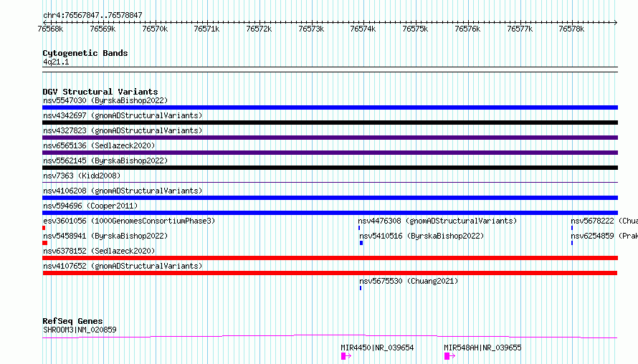Screen dimensions: 638x364
Task: Open the nsv6378152 (Sedlazeck2020) label
Action: pyautogui.click(x=99, y=251)
